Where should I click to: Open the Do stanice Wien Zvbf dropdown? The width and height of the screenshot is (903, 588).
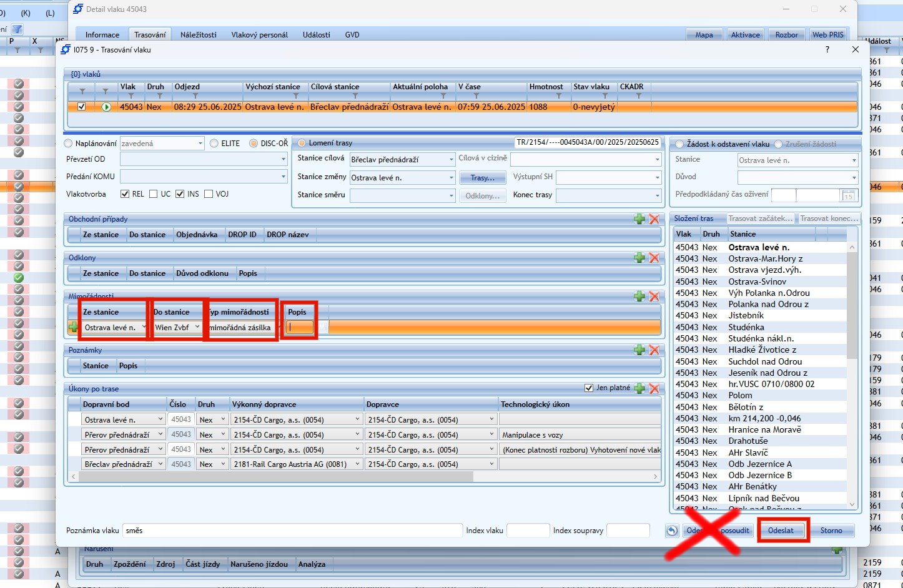[197, 327]
